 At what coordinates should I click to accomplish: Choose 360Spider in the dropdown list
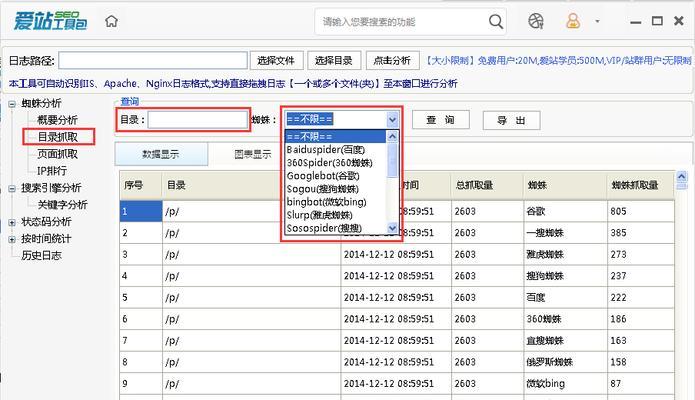tap(335, 162)
